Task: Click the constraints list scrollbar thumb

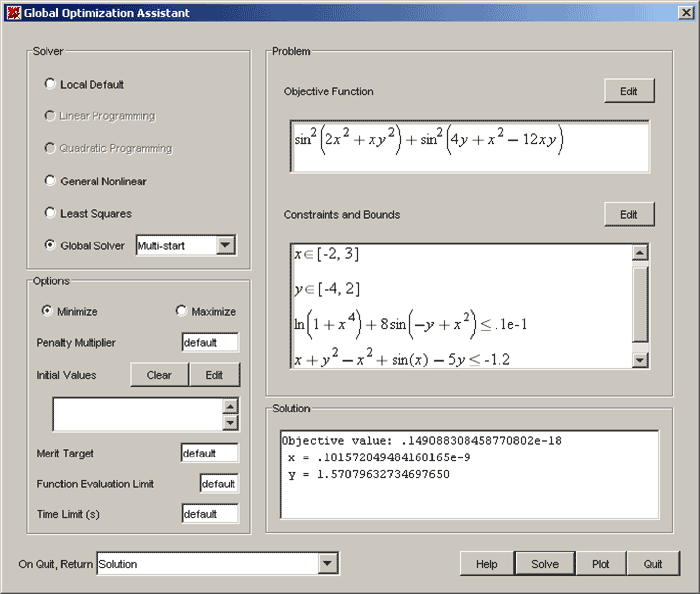Action: pyautogui.click(x=640, y=304)
